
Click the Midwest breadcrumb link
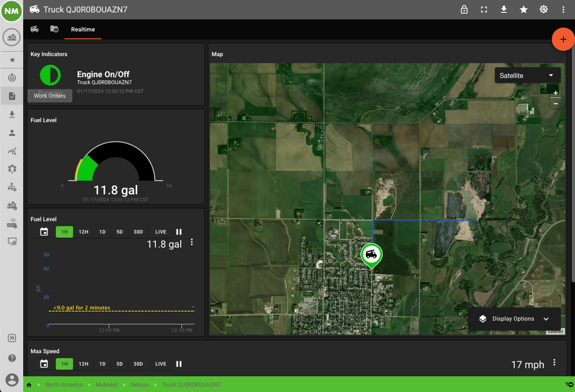pos(106,384)
